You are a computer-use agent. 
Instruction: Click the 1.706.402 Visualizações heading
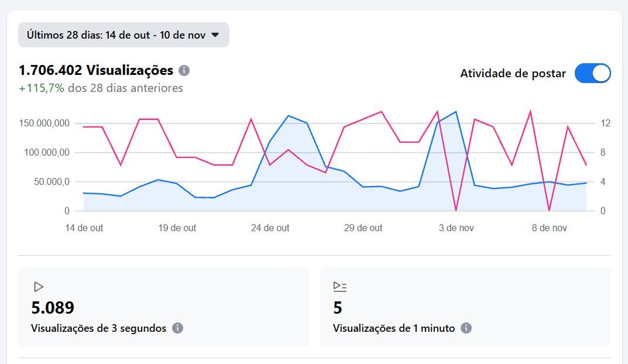pos(96,71)
